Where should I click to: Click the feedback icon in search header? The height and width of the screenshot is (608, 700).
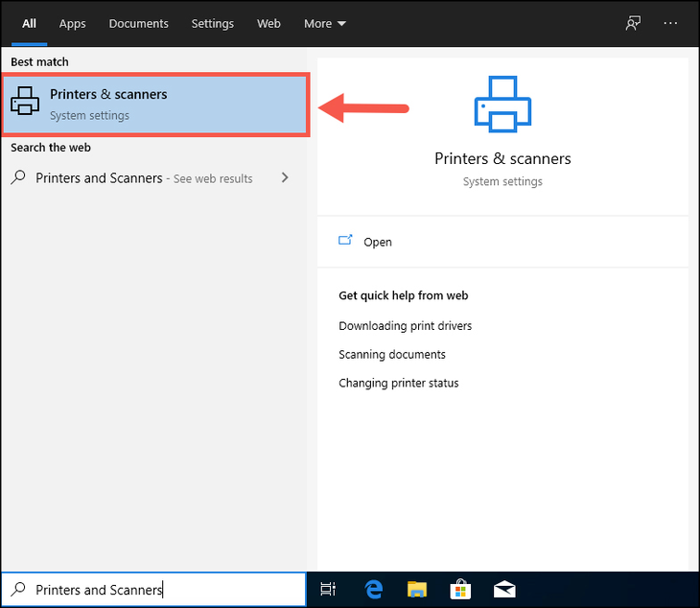click(633, 23)
